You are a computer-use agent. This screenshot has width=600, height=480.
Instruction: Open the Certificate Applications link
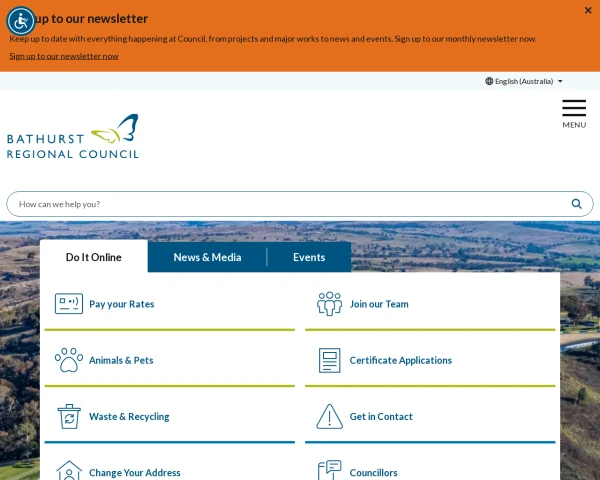[401, 360]
